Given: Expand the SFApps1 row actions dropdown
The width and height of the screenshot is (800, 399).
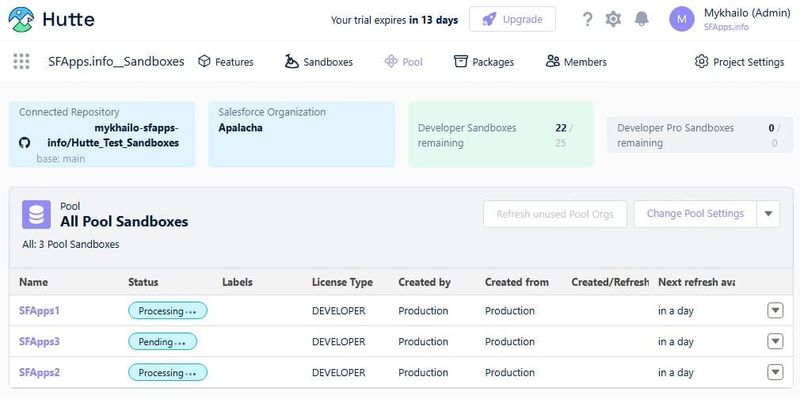Looking at the screenshot, I should 775,310.
